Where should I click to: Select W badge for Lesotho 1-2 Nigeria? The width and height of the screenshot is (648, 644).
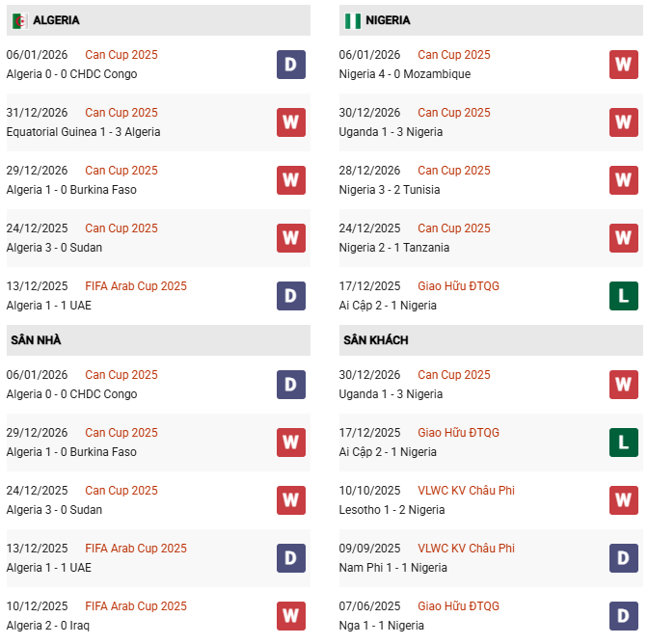(x=624, y=500)
